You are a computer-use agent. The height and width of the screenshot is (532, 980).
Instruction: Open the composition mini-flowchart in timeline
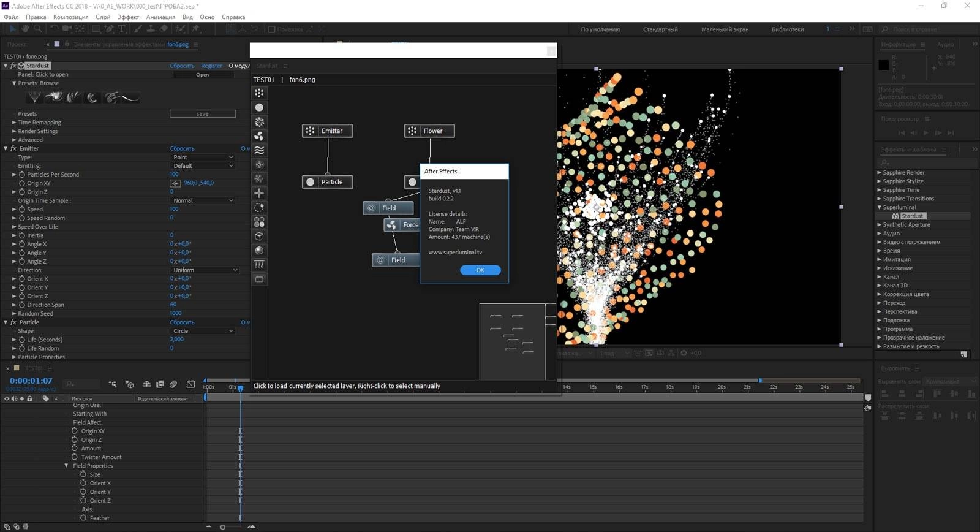pos(112,384)
